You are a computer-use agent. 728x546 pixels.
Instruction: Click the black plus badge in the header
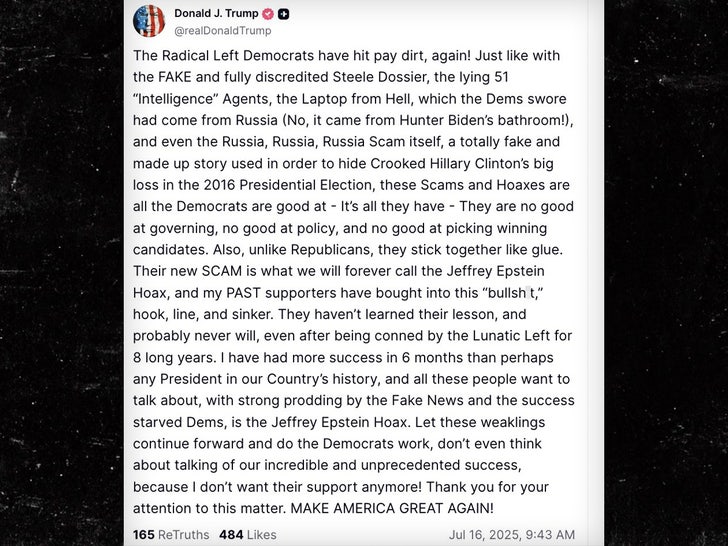[x=284, y=14]
